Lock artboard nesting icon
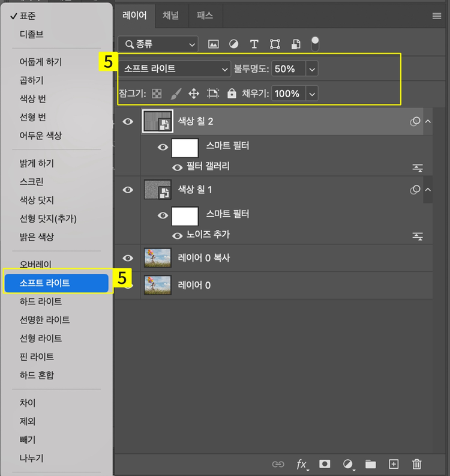450x476 pixels. [213, 94]
